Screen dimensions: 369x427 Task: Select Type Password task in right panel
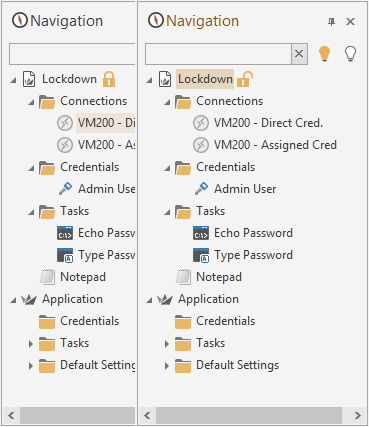(x=253, y=255)
